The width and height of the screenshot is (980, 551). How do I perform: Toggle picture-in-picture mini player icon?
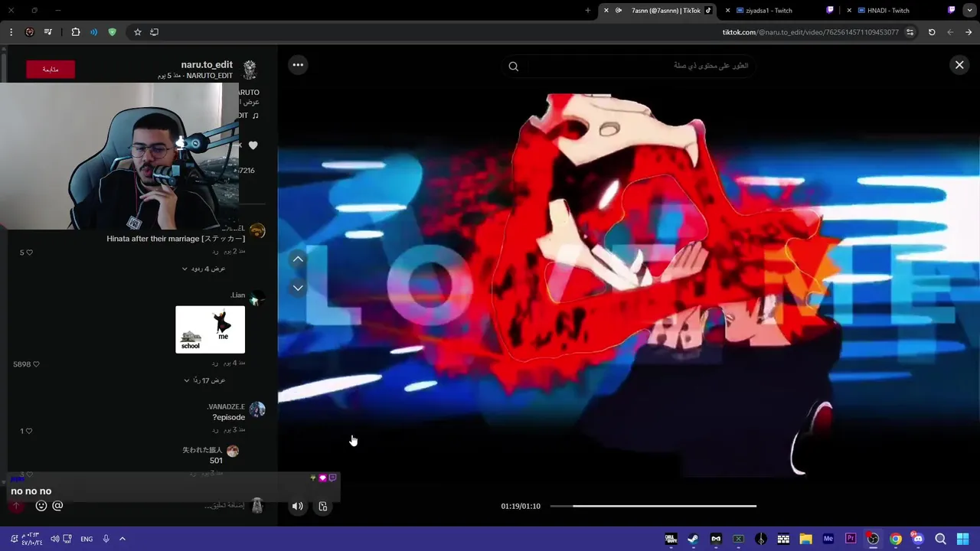pos(323,506)
